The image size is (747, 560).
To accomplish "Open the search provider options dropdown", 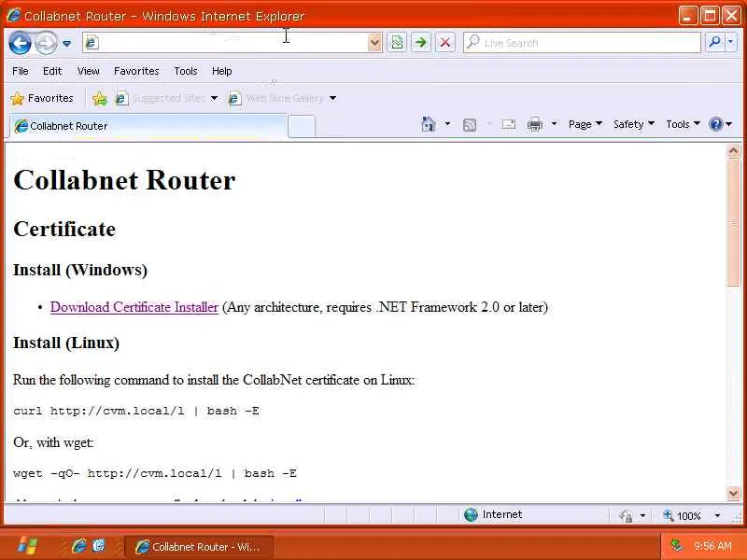I will point(731,42).
